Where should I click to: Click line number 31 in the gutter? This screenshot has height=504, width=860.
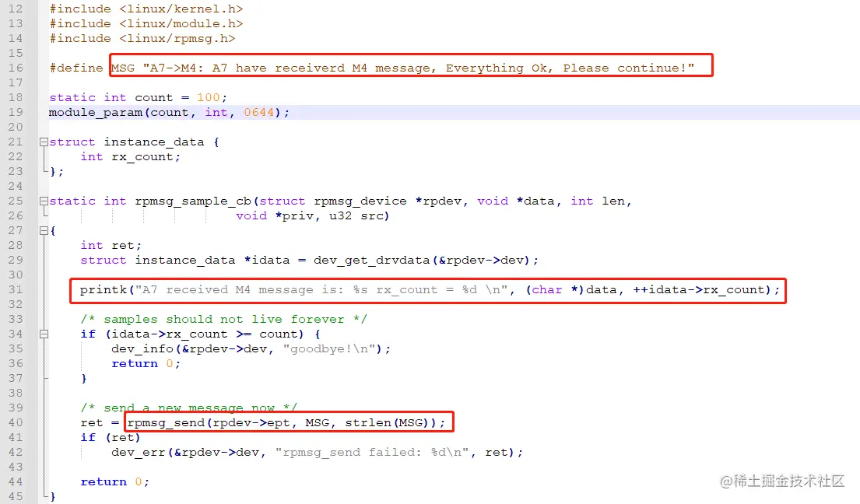16,290
